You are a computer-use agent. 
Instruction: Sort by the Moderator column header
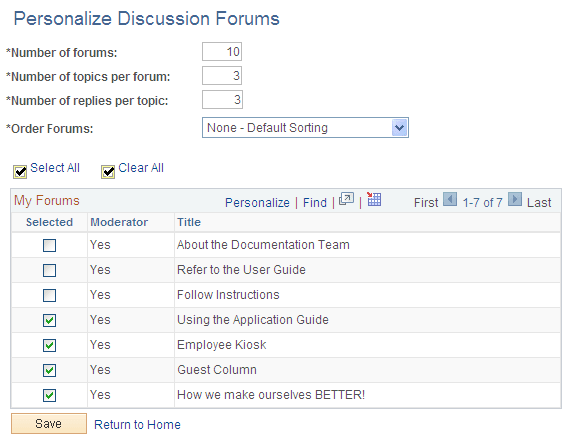119,222
